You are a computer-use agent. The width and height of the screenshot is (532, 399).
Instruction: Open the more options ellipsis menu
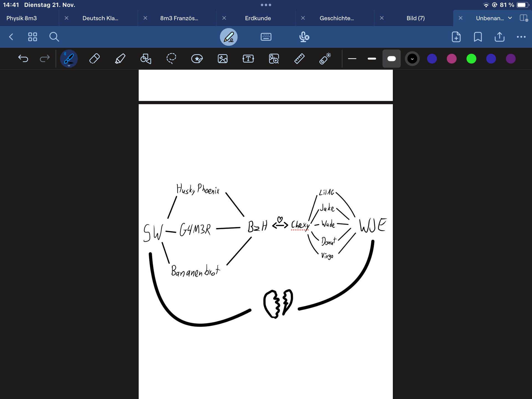521,37
